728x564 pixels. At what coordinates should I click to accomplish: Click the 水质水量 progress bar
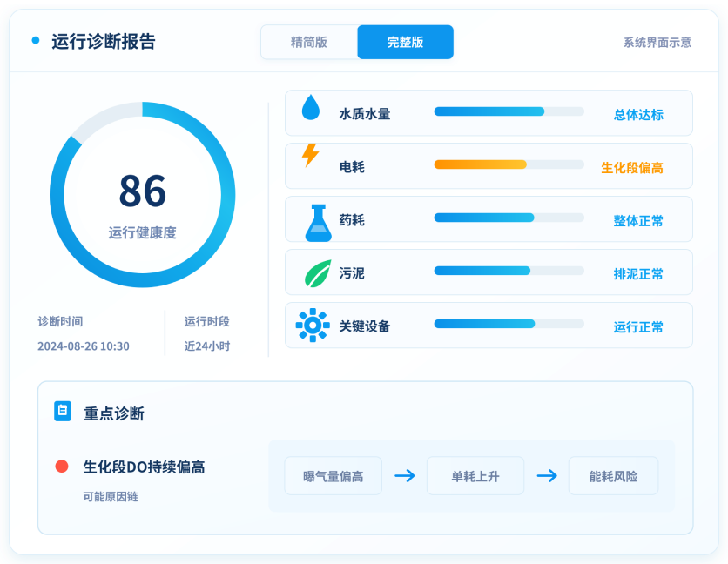coord(509,111)
